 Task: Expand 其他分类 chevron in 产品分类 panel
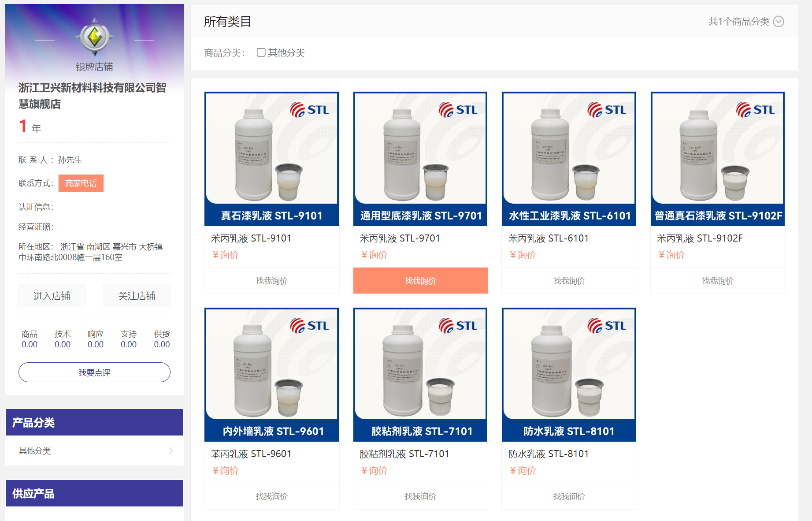(171, 450)
